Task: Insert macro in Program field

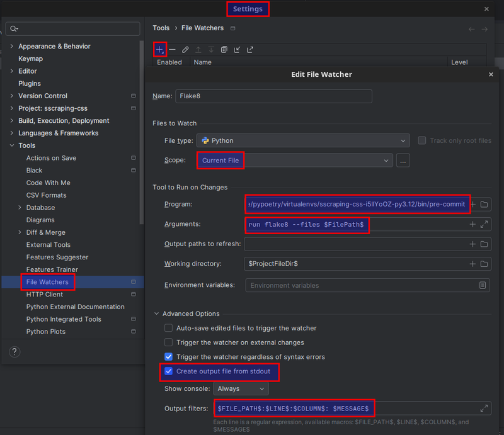Action: (473, 205)
